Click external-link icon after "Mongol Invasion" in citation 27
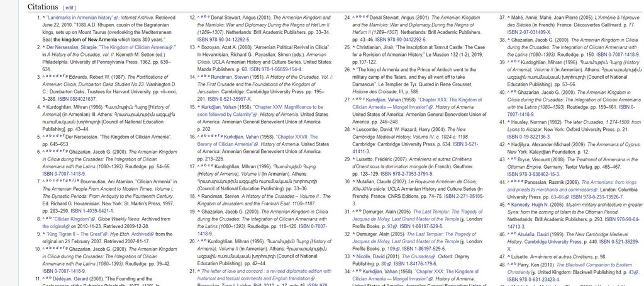Screen dimensions: 644x286 [431, 107]
